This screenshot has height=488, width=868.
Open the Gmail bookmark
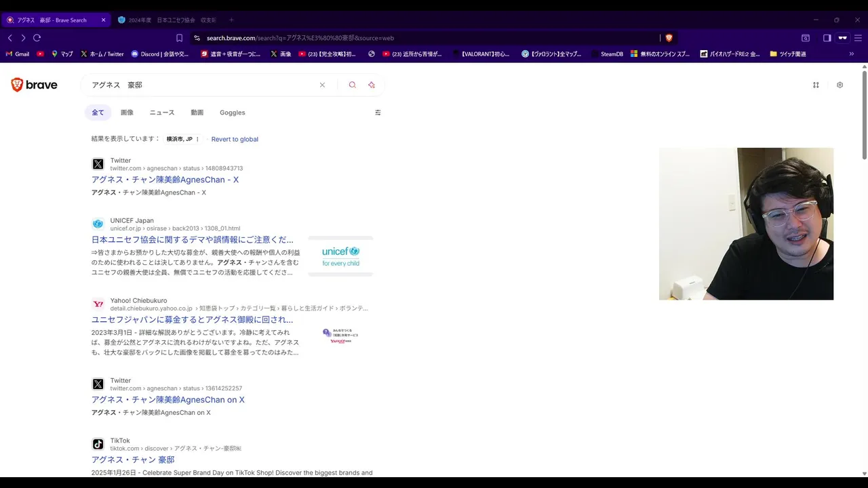pos(18,54)
